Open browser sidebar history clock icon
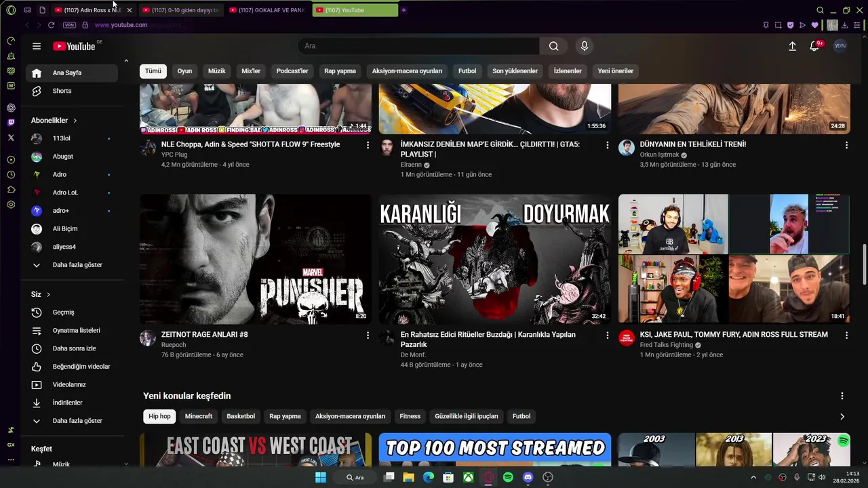The image size is (868, 488). click(11, 175)
